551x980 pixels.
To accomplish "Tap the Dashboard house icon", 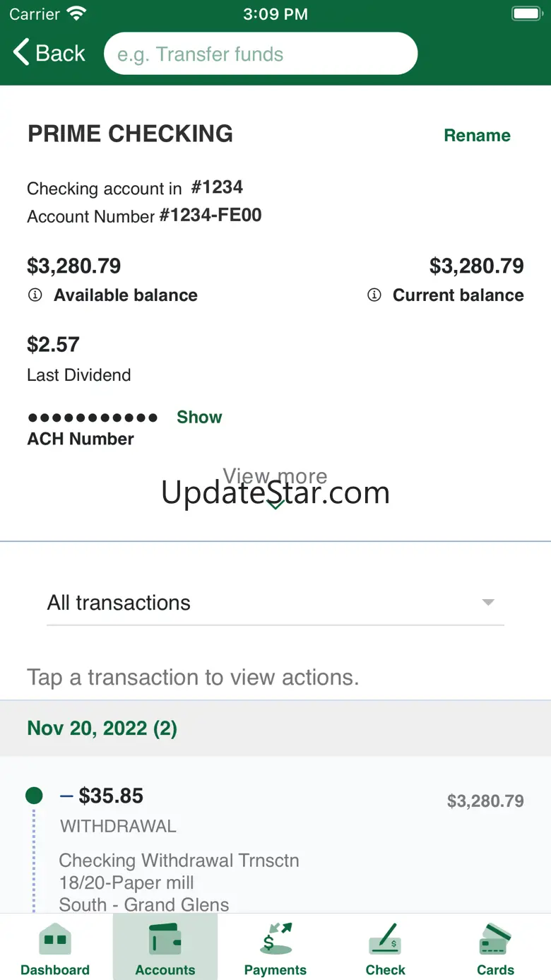I will pos(55,939).
